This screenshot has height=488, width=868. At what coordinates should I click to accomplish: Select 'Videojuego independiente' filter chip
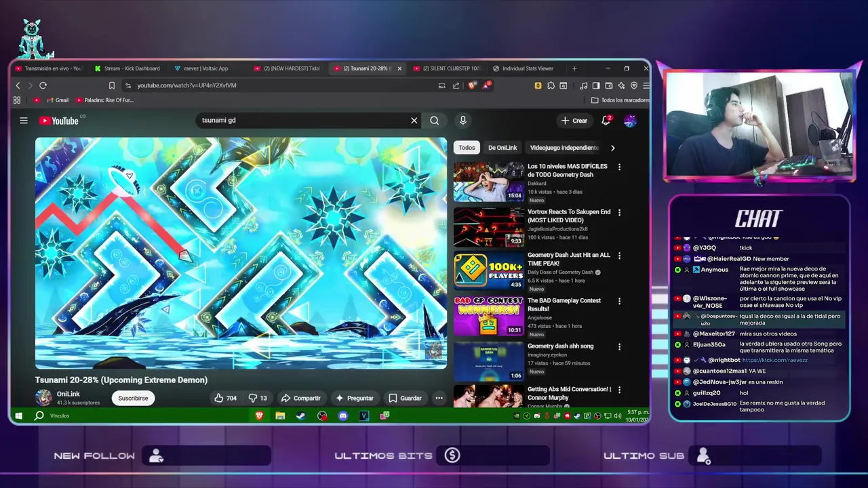[x=564, y=148]
